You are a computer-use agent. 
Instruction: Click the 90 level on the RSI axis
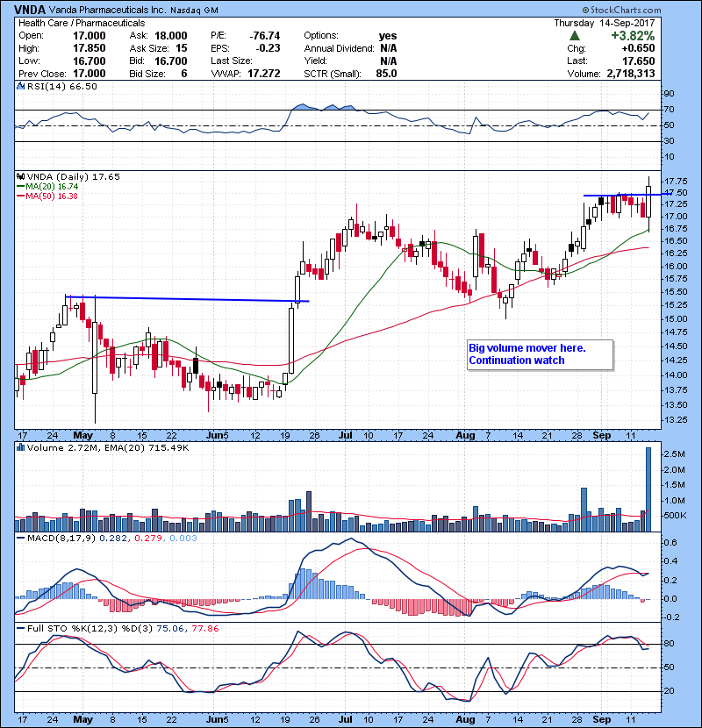pos(669,94)
